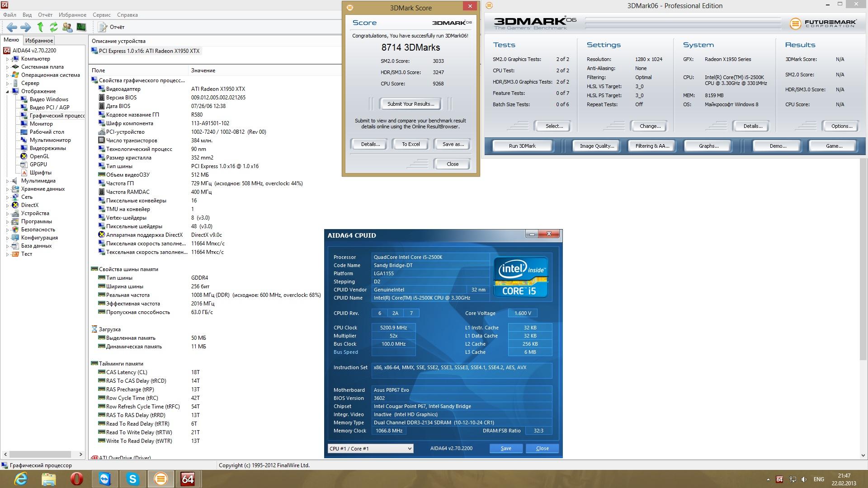This screenshot has width=868, height=488.
Task: Expand the Мультимедиа tree node
Action: (8, 181)
